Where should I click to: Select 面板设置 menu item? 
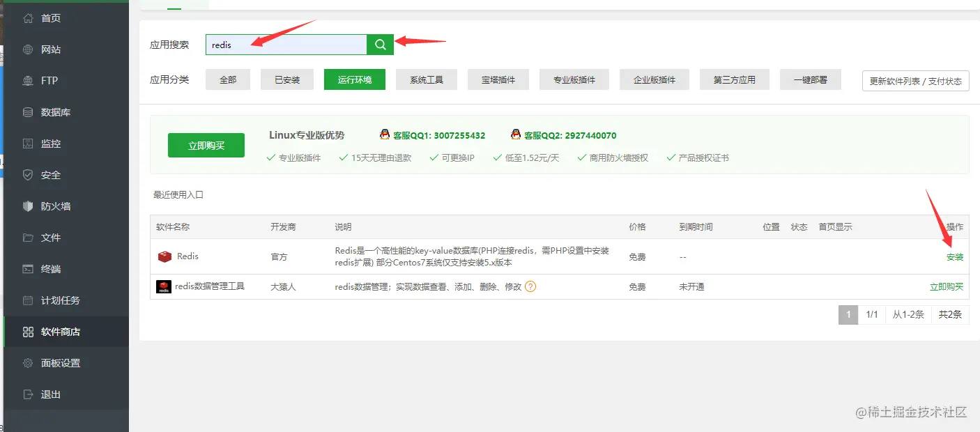[x=61, y=363]
